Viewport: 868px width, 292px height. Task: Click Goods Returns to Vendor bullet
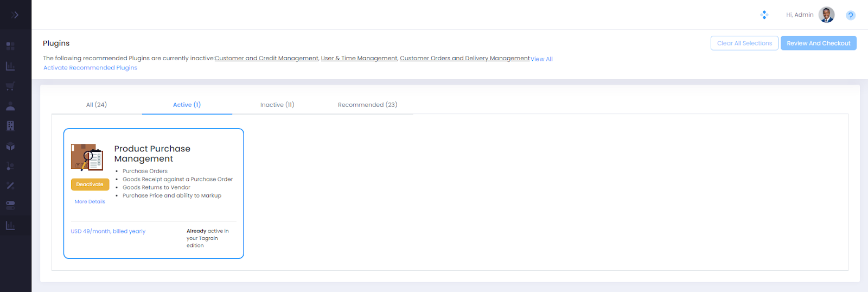click(156, 187)
